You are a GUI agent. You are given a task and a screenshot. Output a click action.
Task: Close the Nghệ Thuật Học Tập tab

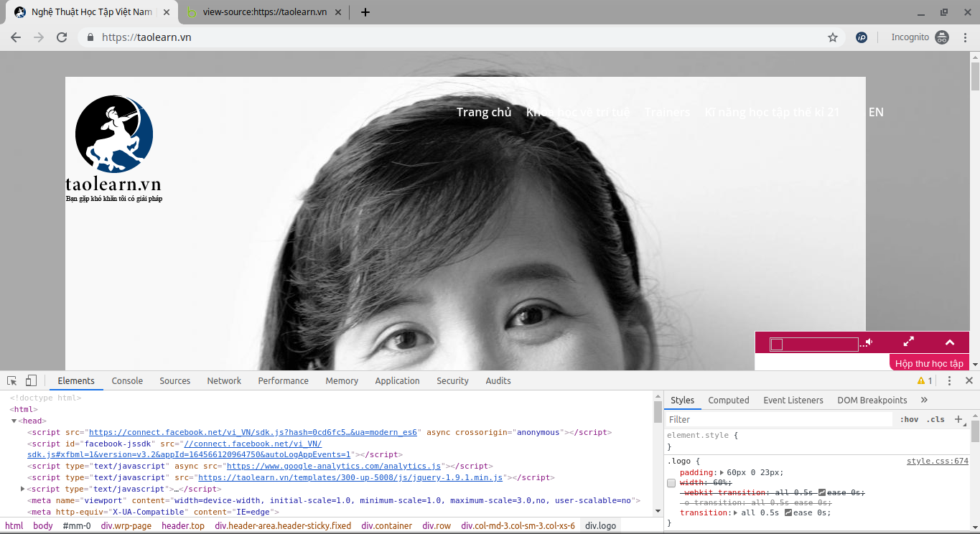pos(167,12)
